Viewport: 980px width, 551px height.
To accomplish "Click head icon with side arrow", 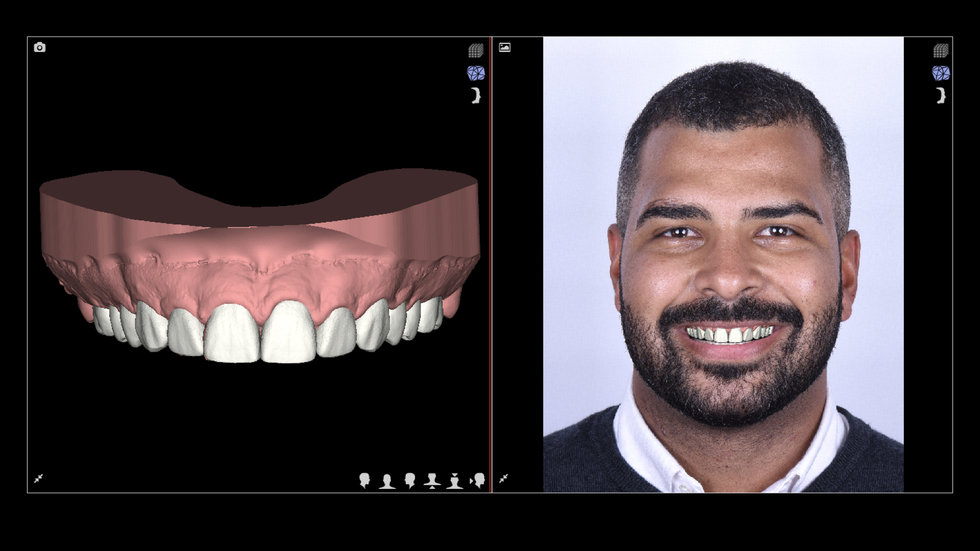I will (478, 481).
